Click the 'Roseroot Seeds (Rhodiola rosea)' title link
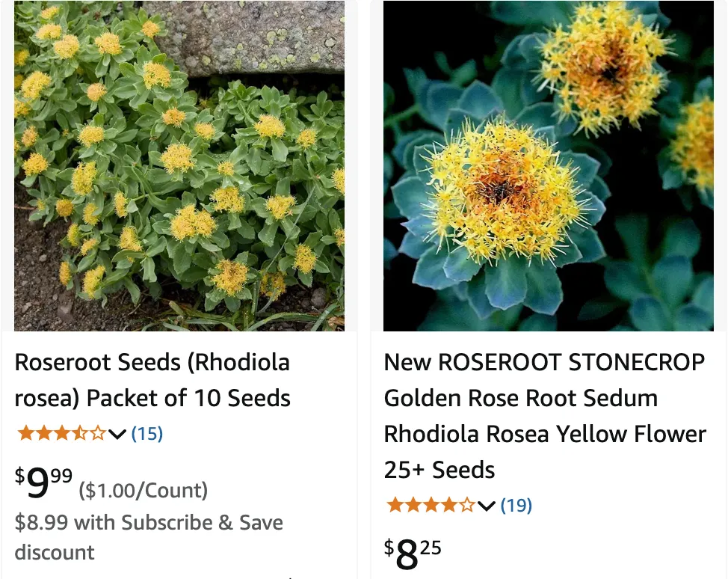This screenshot has height=579, width=728. click(152, 380)
